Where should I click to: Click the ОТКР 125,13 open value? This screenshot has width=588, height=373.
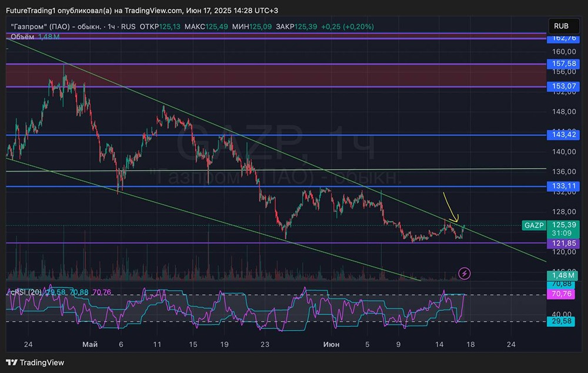click(160, 26)
